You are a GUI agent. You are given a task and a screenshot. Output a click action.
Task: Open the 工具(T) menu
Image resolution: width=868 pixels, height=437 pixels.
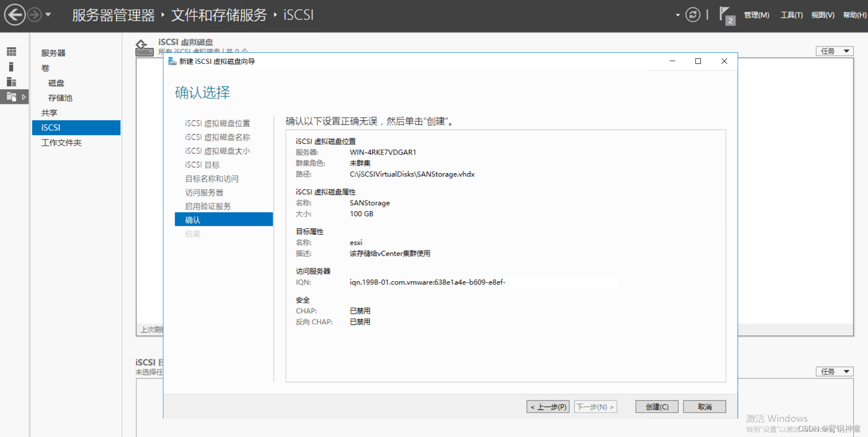pos(791,15)
